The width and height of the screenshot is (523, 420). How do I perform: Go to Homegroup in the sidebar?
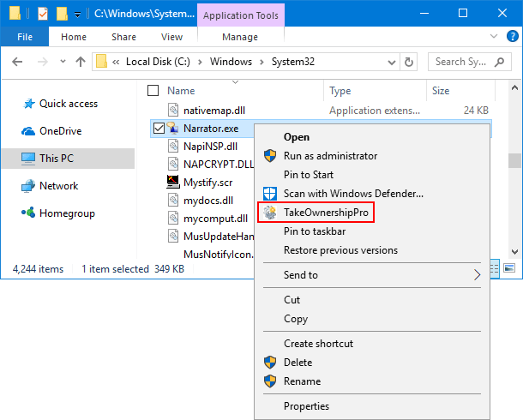click(67, 213)
